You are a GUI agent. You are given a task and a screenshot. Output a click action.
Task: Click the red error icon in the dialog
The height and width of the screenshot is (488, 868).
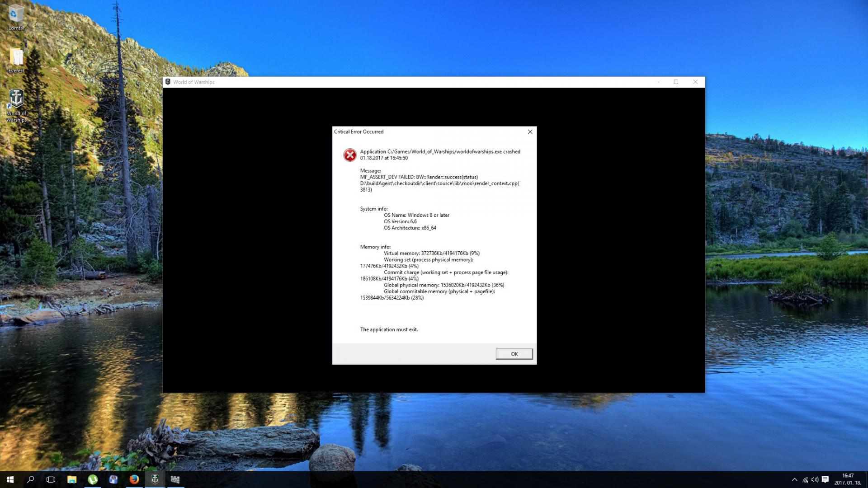[349, 155]
